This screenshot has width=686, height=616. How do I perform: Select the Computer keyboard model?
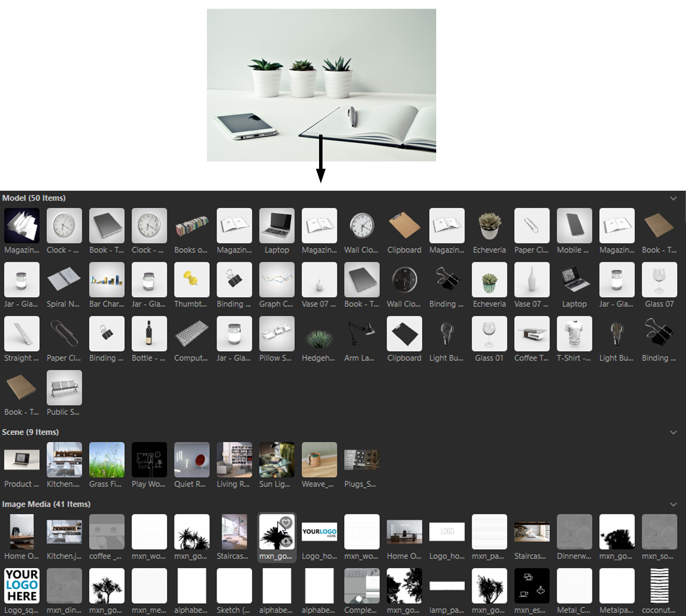191,334
